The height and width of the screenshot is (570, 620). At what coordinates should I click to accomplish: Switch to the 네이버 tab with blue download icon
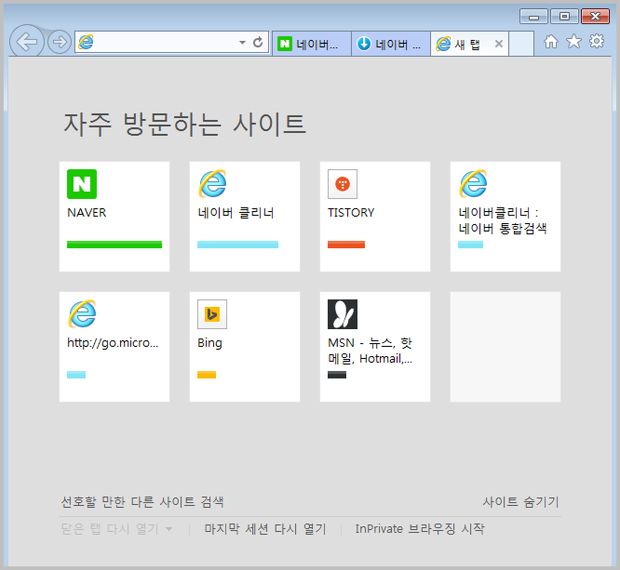[x=391, y=44]
